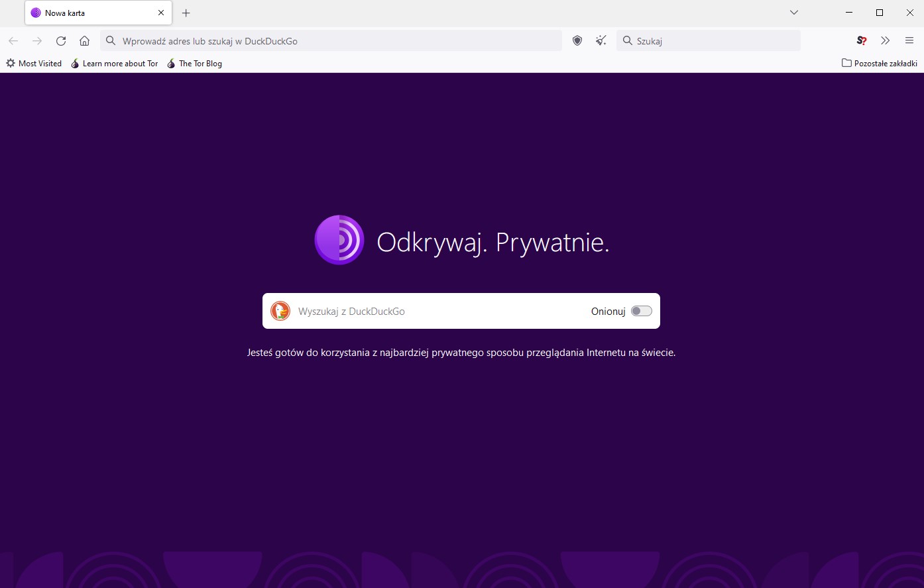This screenshot has height=588, width=924.
Task: Open Pozostałe zakładki bookmarks folder
Action: (x=880, y=64)
